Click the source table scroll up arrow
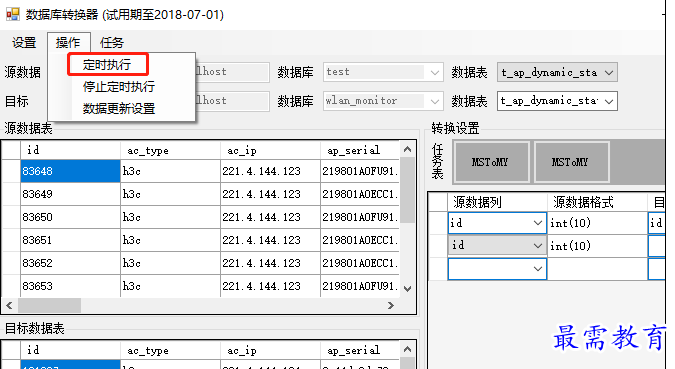Viewport: 675px width, 369px height. pyautogui.click(x=407, y=150)
